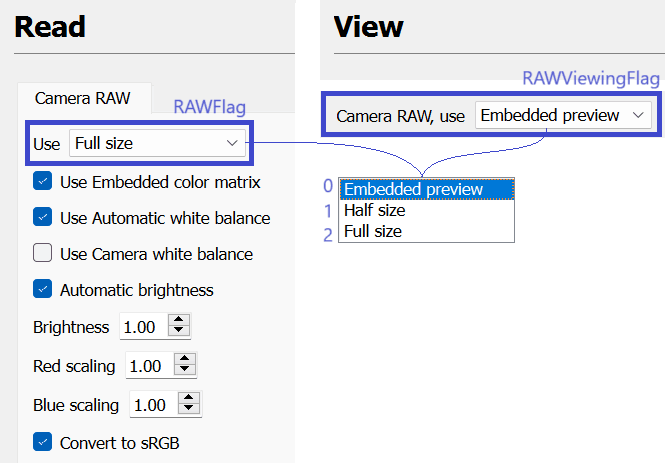
Task: Click the Brightness value field
Action: coord(144,326)
